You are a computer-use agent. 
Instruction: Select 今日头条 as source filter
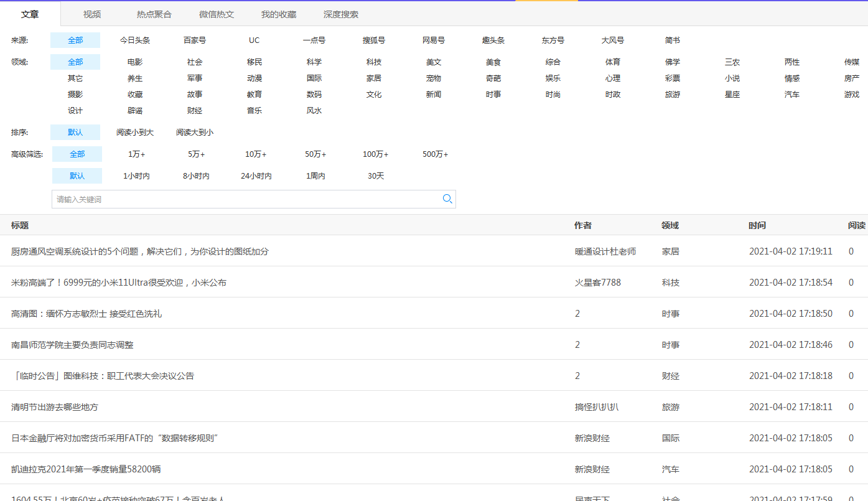135,40
